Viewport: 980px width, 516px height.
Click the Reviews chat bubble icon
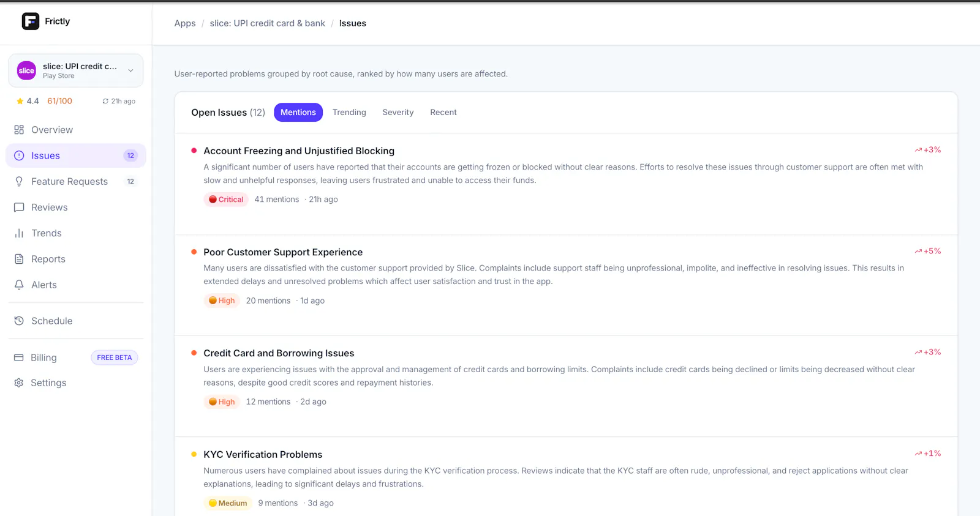pos(19,208)
